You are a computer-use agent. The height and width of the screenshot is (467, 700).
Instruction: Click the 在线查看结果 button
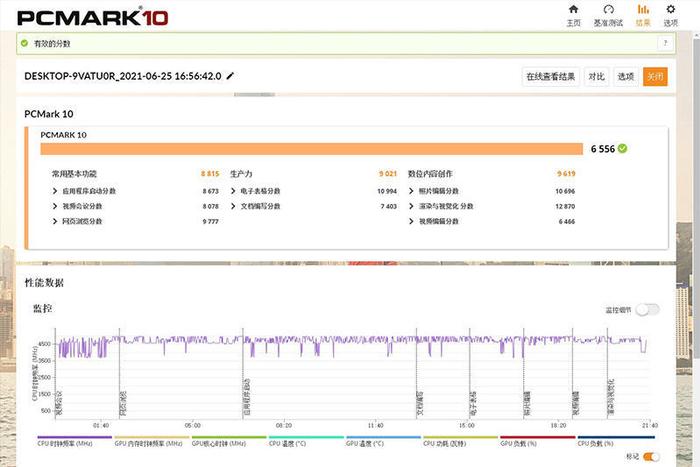click(x=551, y=77)
